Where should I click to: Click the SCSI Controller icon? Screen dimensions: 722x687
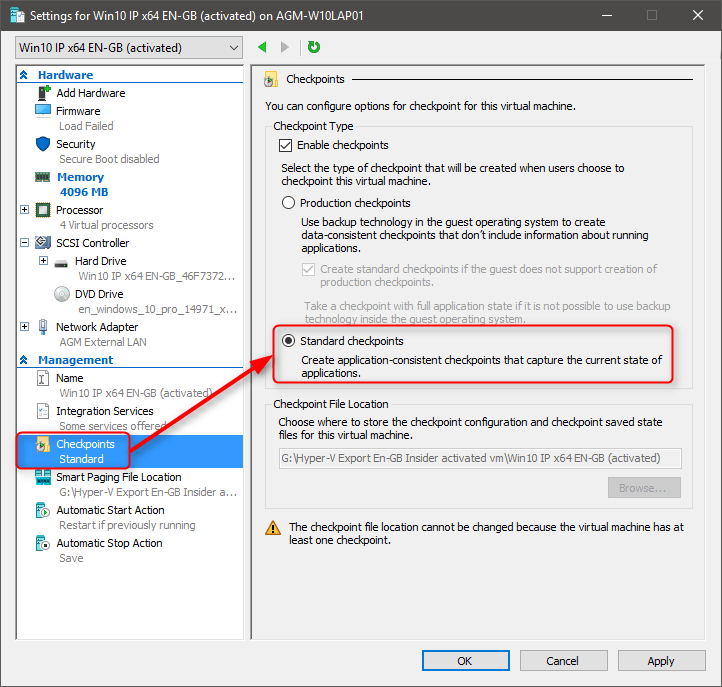(x=43, y=243)
